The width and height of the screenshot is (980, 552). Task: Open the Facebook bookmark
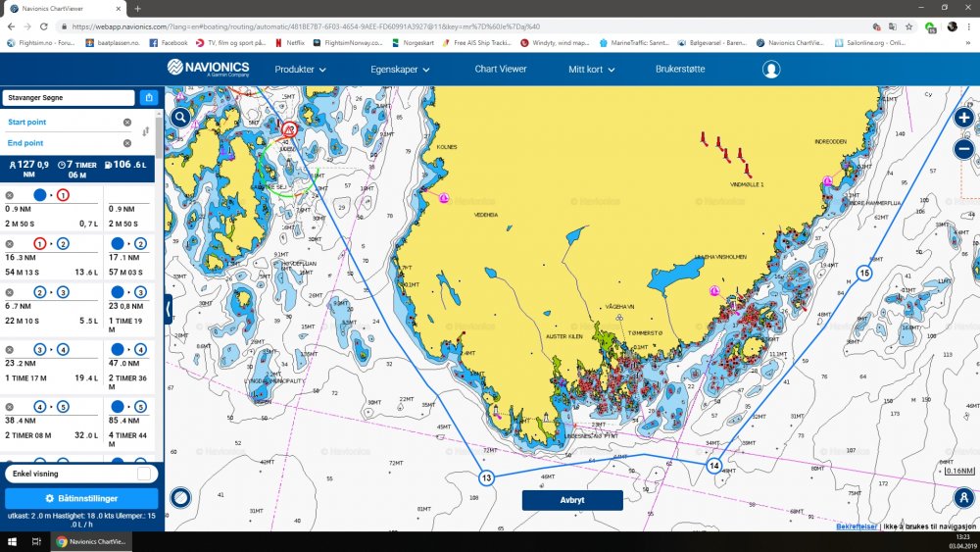[169, 43]
